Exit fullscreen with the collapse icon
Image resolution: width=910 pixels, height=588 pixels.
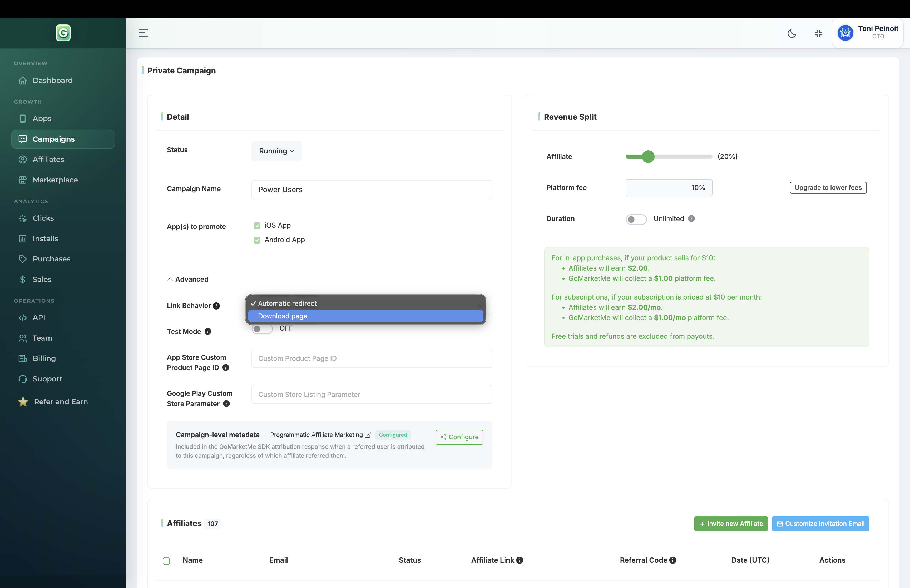pos(818,34)
